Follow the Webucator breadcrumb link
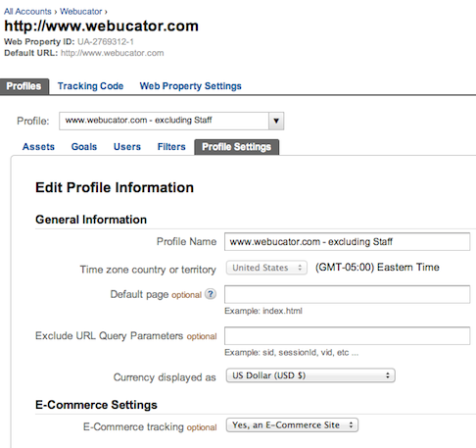 [x=81, y=12]
